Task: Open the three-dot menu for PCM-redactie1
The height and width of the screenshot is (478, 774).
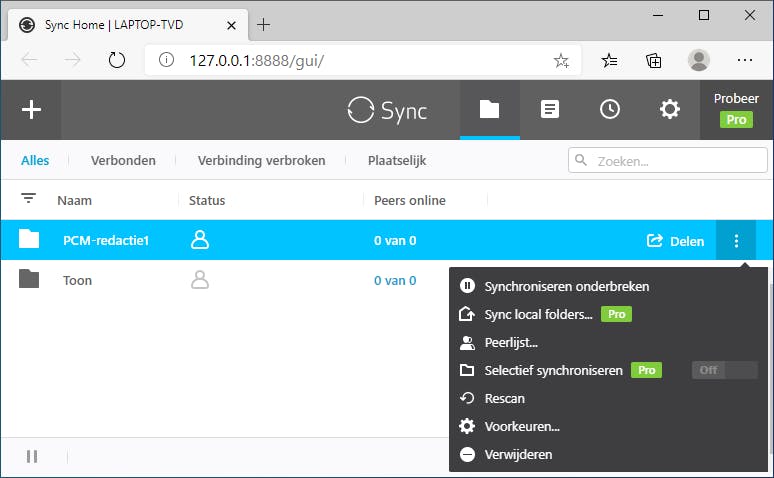Action: (736, 240)
